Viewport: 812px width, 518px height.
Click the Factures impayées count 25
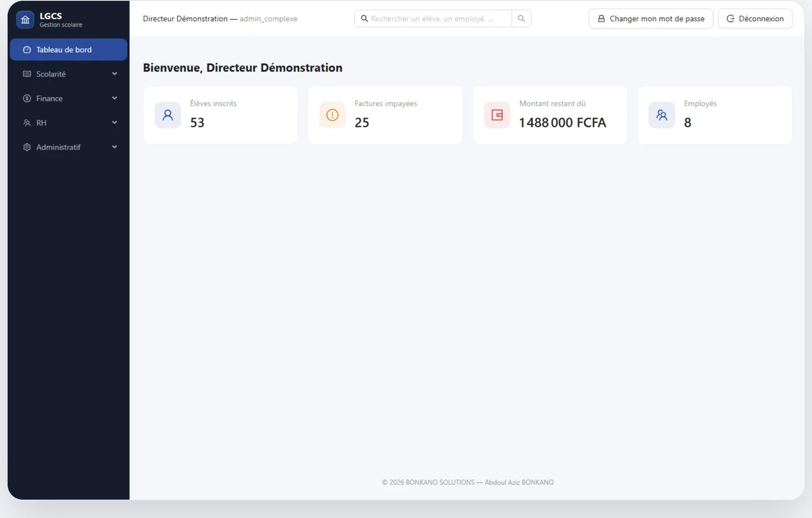362,122
